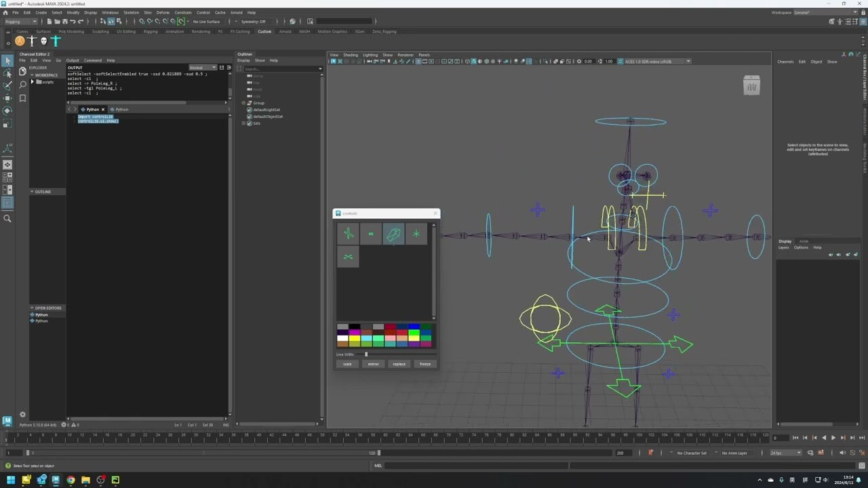The image size is (868, 488).
Task: Pick the star-shaped control in controls window
Action: tap(416, 234)
